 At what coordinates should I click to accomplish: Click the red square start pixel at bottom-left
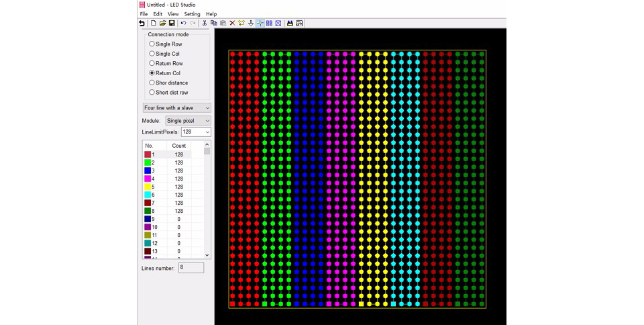pyautogui.click(x=233, y=304)
